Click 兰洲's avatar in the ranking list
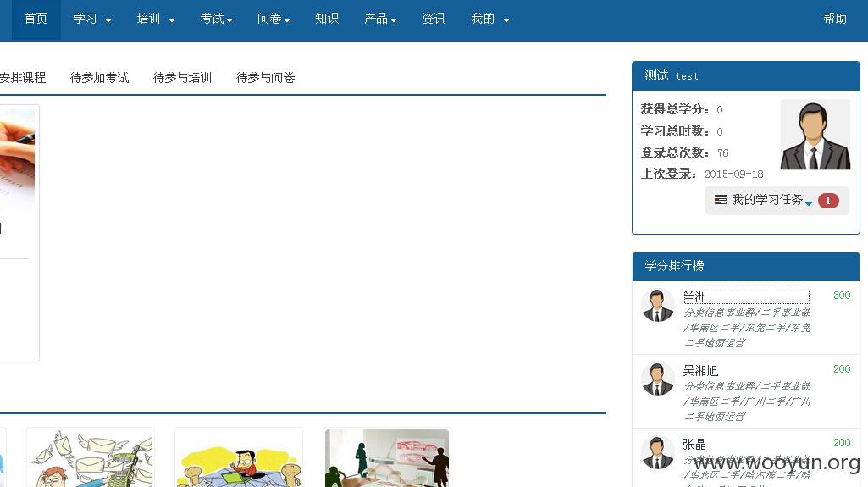The image size is (868, 487). pos(658,306)
